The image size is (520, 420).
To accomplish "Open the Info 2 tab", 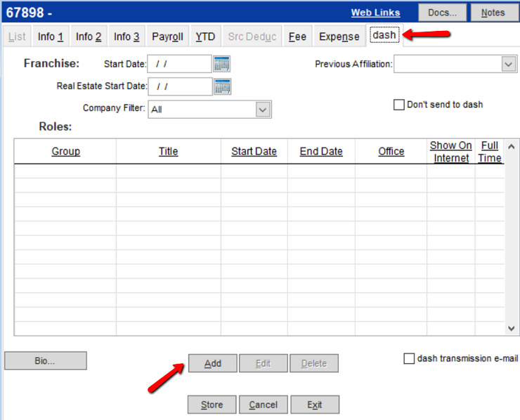I will click(x=89, y=36).
